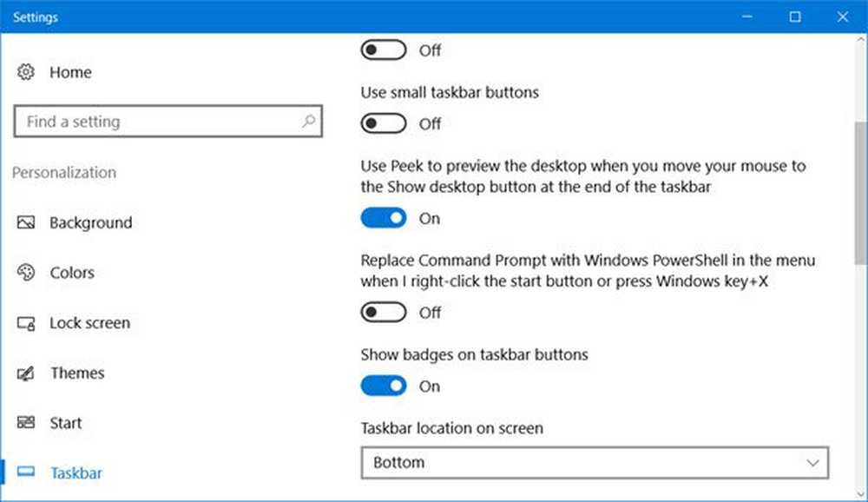Disable Show badges on taskbar buttons
868x502 pixels.
click(x=383, y=386)
